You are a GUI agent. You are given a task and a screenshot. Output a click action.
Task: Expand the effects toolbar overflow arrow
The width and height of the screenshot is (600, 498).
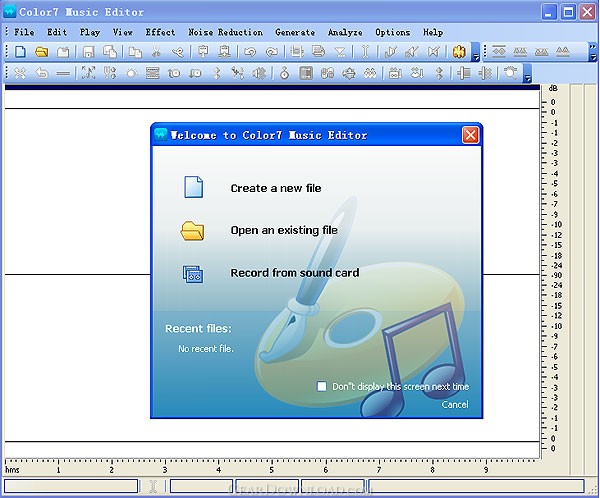(528, 73)
